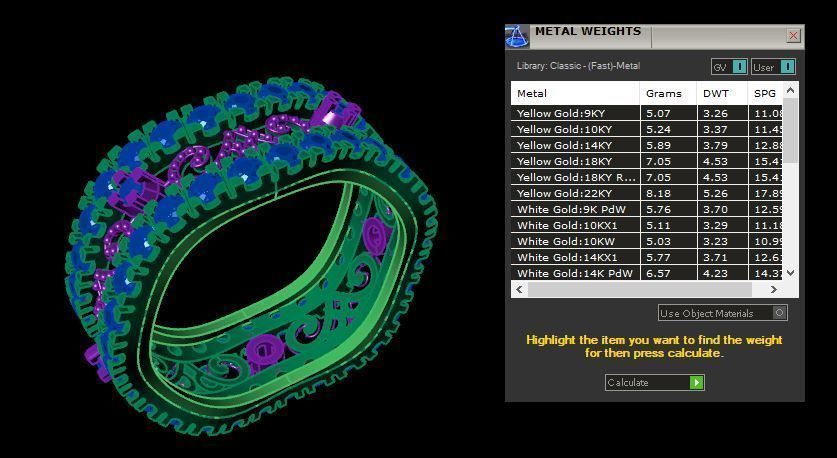Click the 3.23 DWT value
Viewport: 837px width, 458px height.
[715, 241]
